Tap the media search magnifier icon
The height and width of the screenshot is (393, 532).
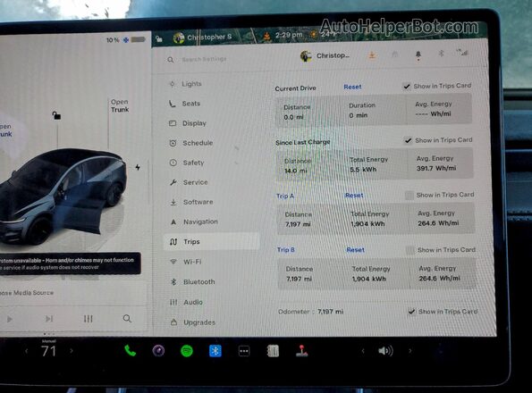coord(127,319)
